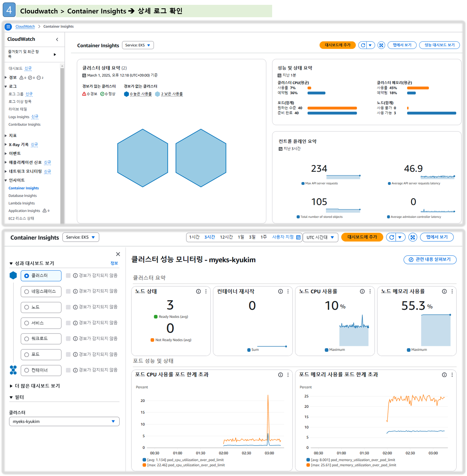This screenshot has width=467, height=476.
Task: Click the CloudWatch sidebar scrollbar
Action: [62, 145]
